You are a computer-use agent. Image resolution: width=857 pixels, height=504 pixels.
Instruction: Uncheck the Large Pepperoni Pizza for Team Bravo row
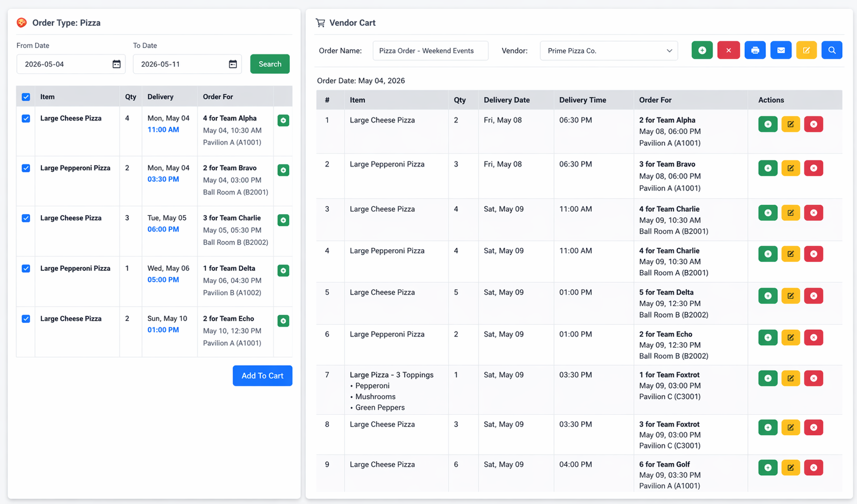(26, 168)
